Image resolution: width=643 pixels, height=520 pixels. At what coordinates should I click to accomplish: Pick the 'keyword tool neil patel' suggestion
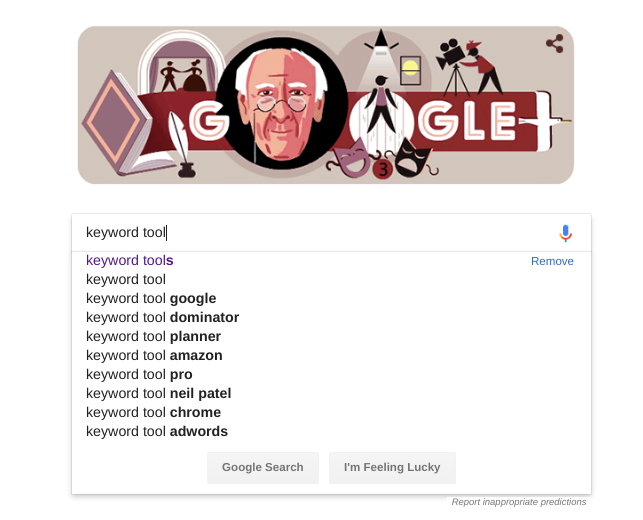159,393
